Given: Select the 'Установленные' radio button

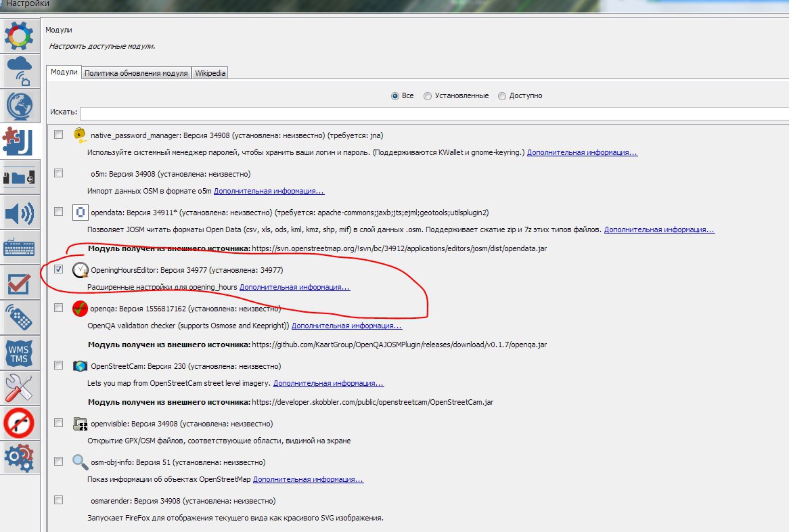Looking at the screenshot, I should pyautogui.click(x=428, y=95).
